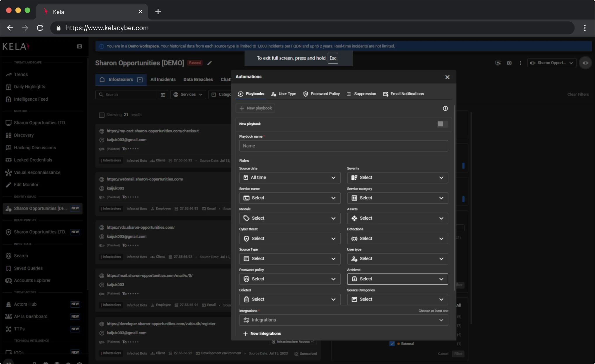Open Intelligence Feed in the sidebar
This screenshot has width=595, height=364.
click(x=31, y=99)
